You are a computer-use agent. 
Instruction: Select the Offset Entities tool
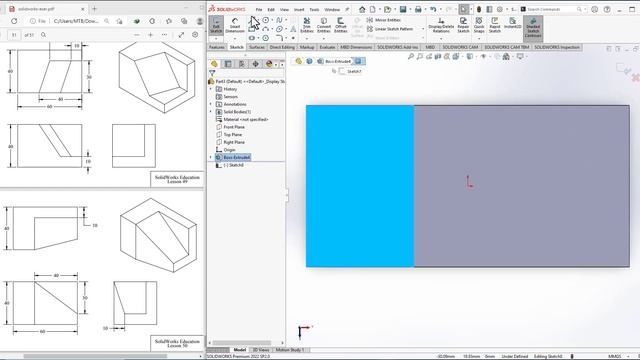pyautogui.click(x=340, y=25)
